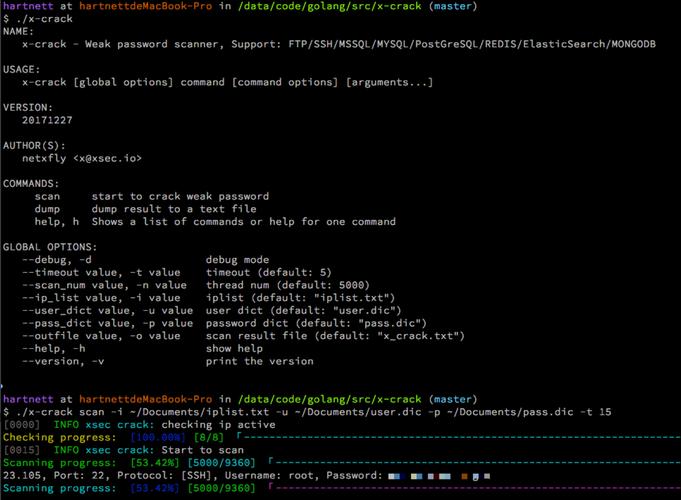The image size is (681, 500).
Task: Select the version number '20171227'
Action: [47, 120]
